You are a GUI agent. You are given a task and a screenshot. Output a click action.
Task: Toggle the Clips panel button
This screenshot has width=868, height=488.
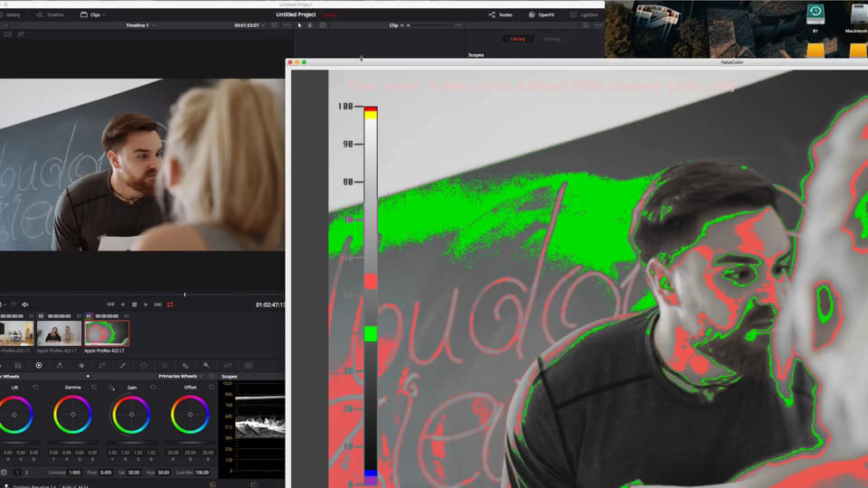[90, 15]
